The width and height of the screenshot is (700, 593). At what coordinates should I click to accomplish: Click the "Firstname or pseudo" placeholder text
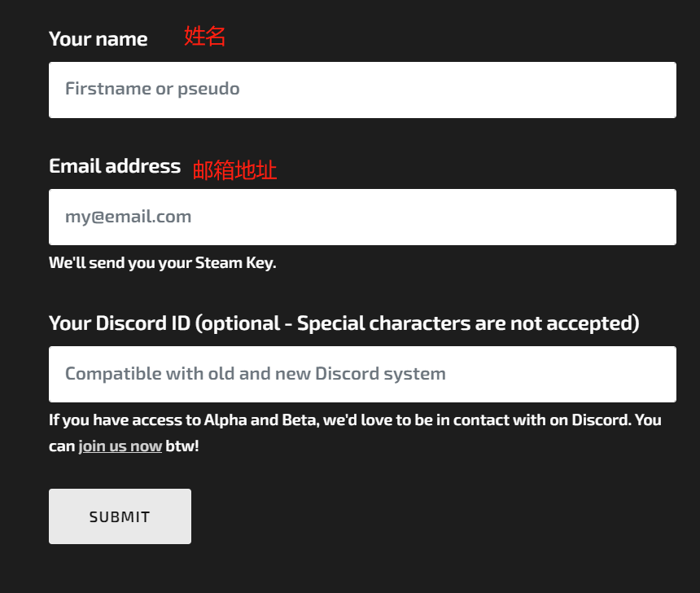pos(152,89)
